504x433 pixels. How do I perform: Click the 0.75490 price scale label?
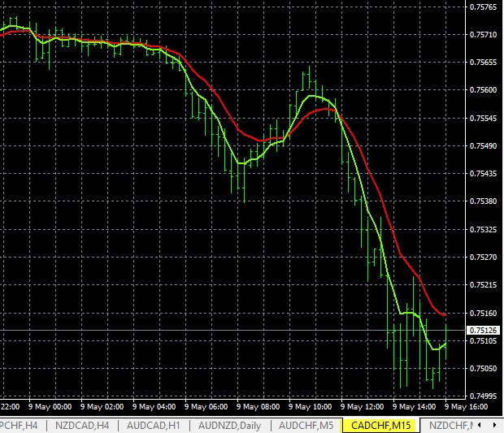click(x=483, y=146)
